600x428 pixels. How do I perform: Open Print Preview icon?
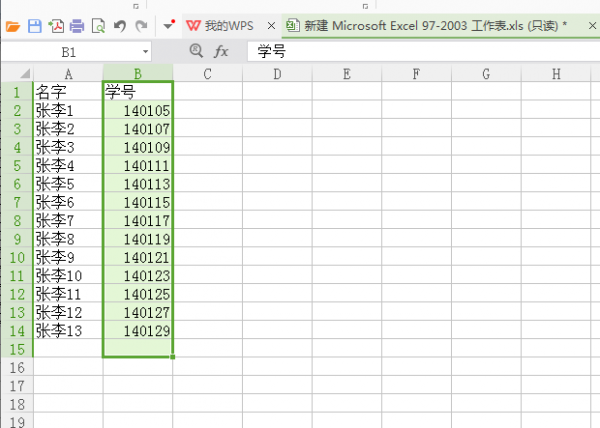[98, 24]
